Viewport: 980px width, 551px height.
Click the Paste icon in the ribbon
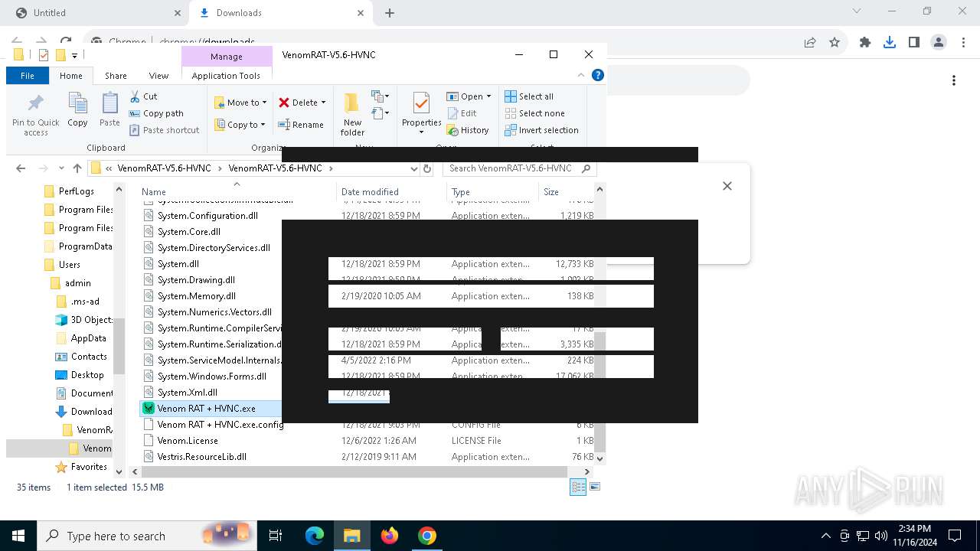(x=109, y=109)
